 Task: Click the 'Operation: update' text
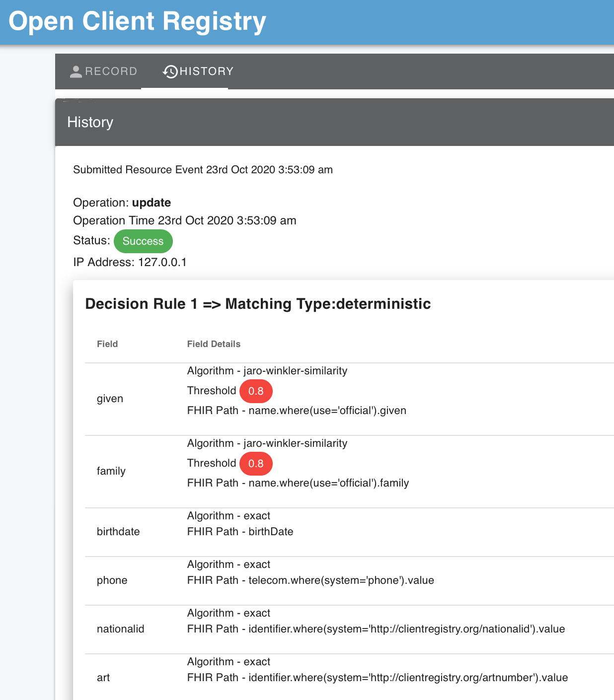pyautogui.click(x=122, y=203)
